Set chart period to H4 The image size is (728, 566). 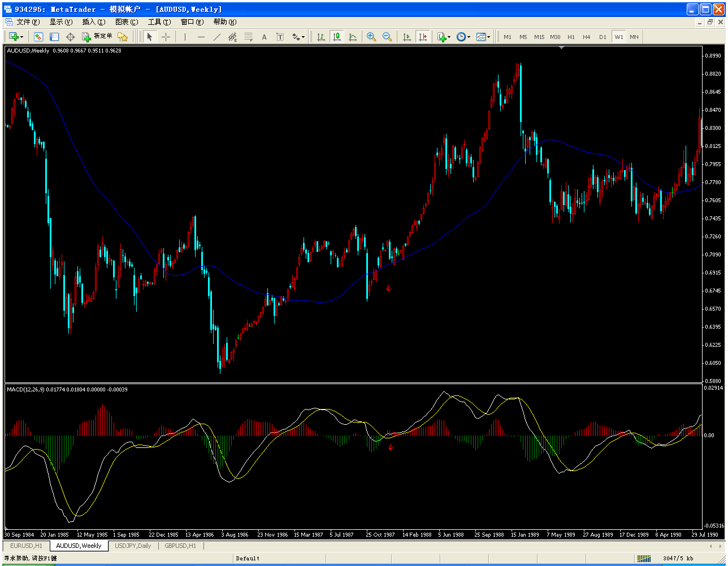587,37
